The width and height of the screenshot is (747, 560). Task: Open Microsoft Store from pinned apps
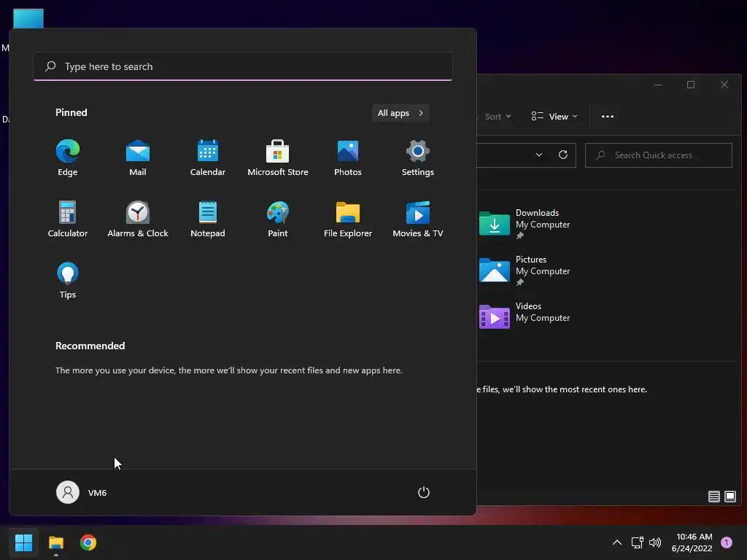coord(278,158)
